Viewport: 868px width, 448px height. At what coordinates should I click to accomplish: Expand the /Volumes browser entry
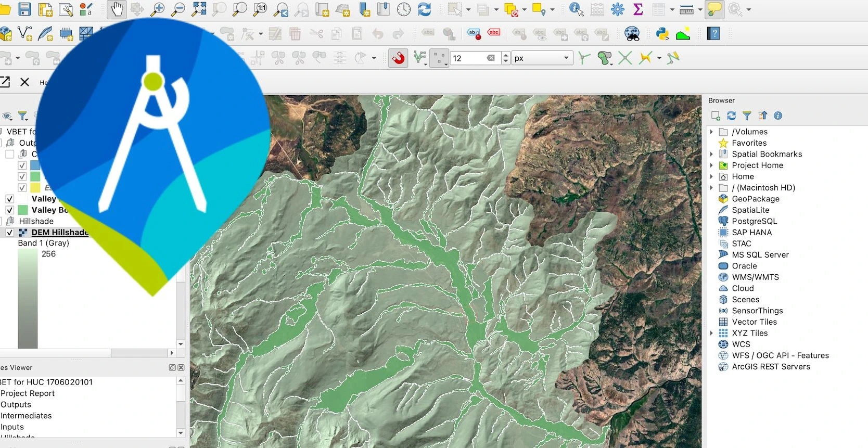(711, 132)
